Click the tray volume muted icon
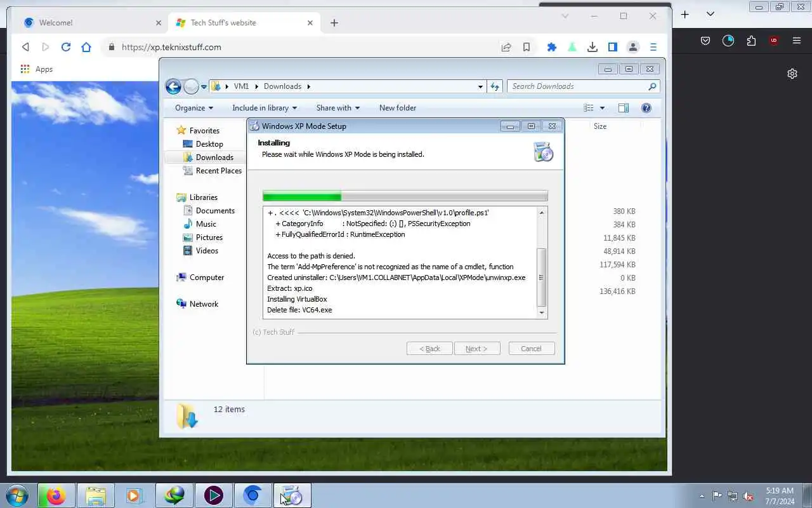 pos(749,496)
